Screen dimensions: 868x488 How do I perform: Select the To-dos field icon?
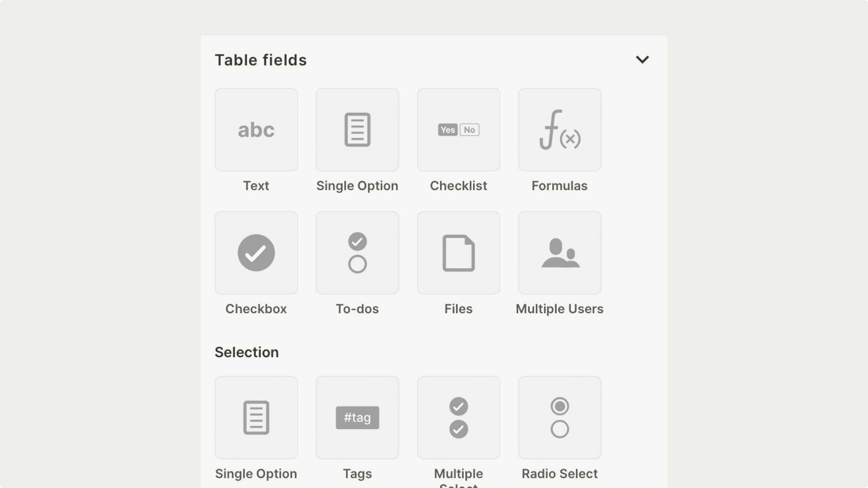click(357, 253)
